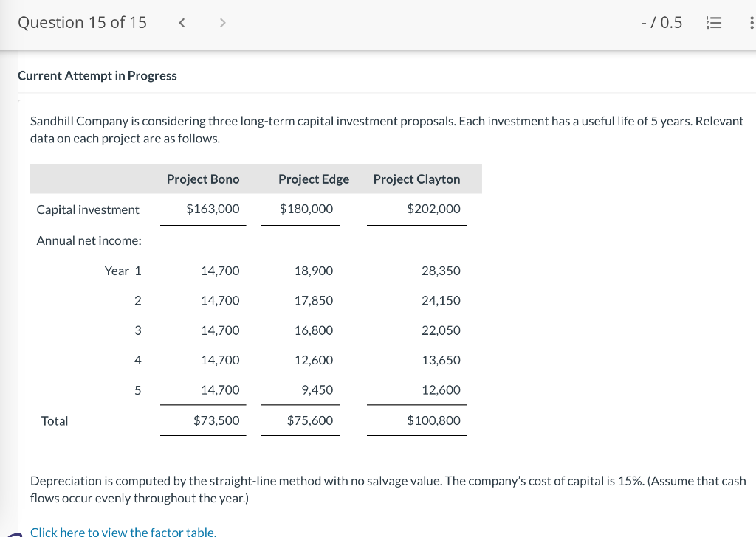Select Edge Year 3 value 16,800
Viewport: 756px width, 537px height.
point(314,330)
